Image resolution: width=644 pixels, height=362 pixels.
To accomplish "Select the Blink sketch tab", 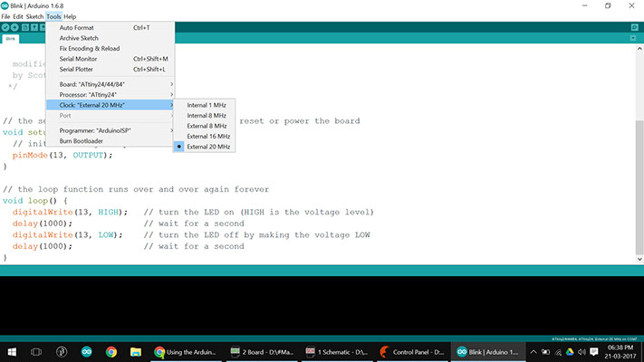I will click(x=10, y=39).
